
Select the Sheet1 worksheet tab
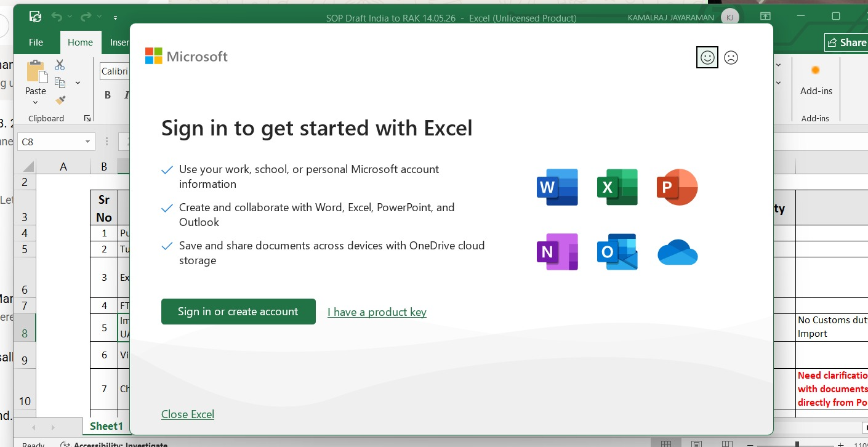click(106, 426)
